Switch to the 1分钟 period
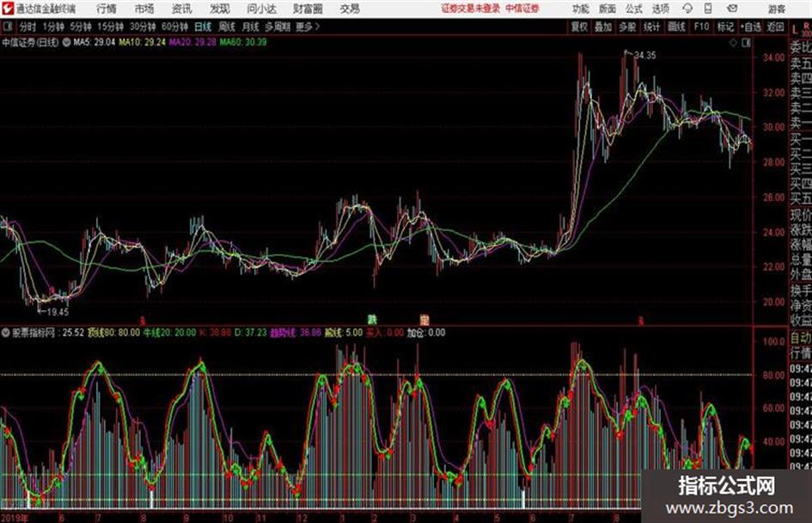This screenshot has width=812, height=523. 53,27
